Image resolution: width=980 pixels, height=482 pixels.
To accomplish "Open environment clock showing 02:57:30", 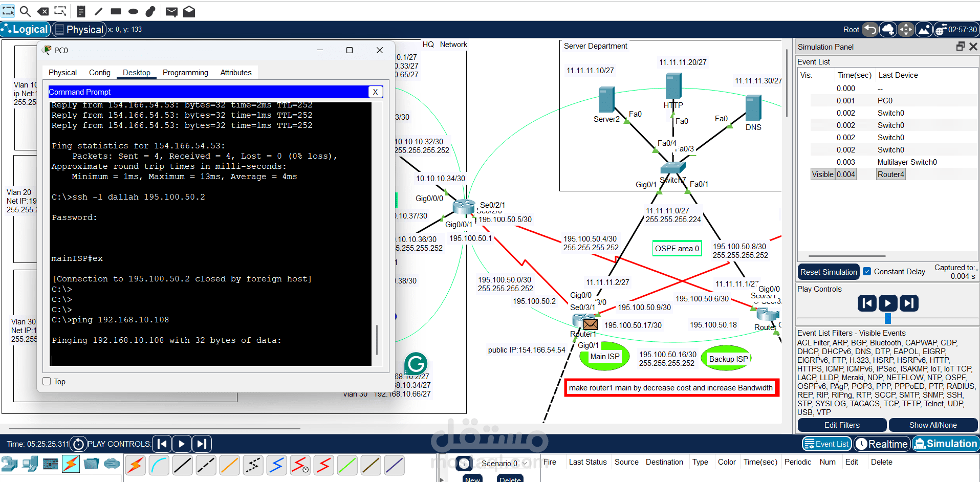I will pyautogui.click(x=956, y=30).
